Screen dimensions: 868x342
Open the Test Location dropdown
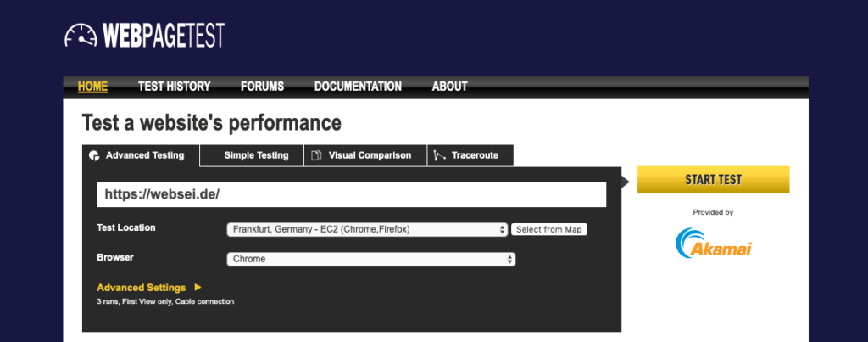pyautogui.click(x=367, y=229)
